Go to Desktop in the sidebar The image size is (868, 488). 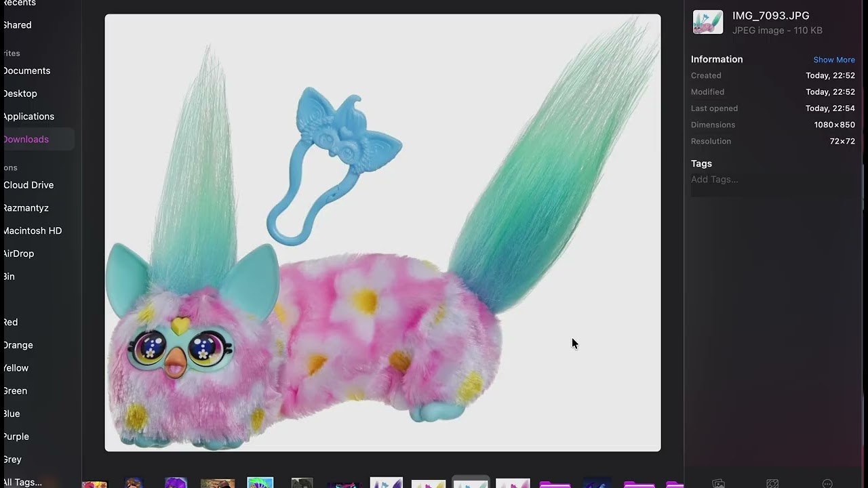(x=20, y=94)
